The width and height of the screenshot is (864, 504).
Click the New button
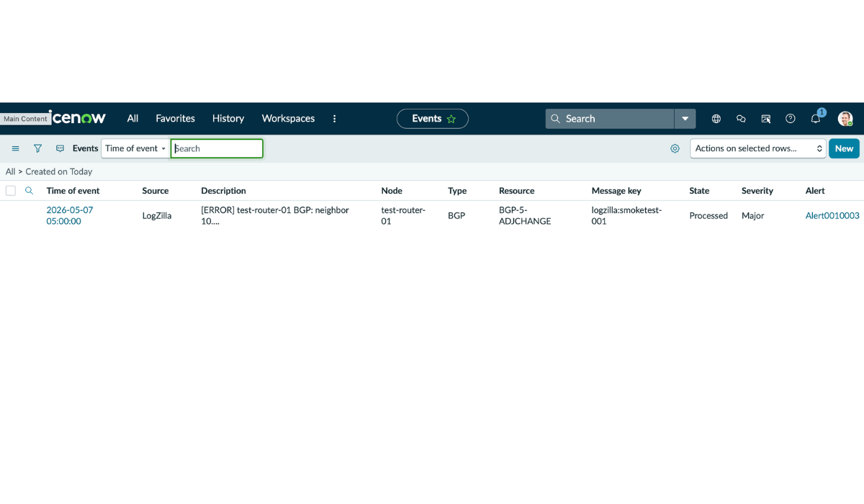tap(844, 148)
